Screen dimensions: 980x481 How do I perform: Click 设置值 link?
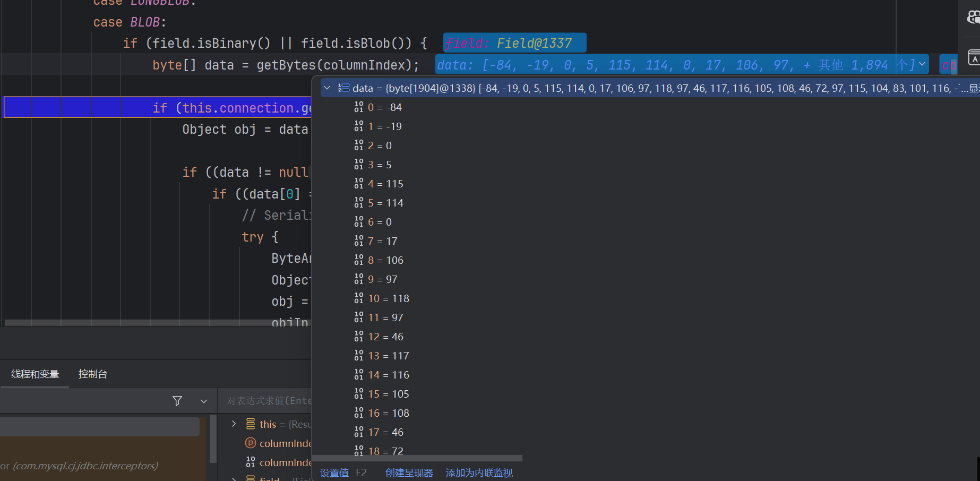click(x=334, y=473)
